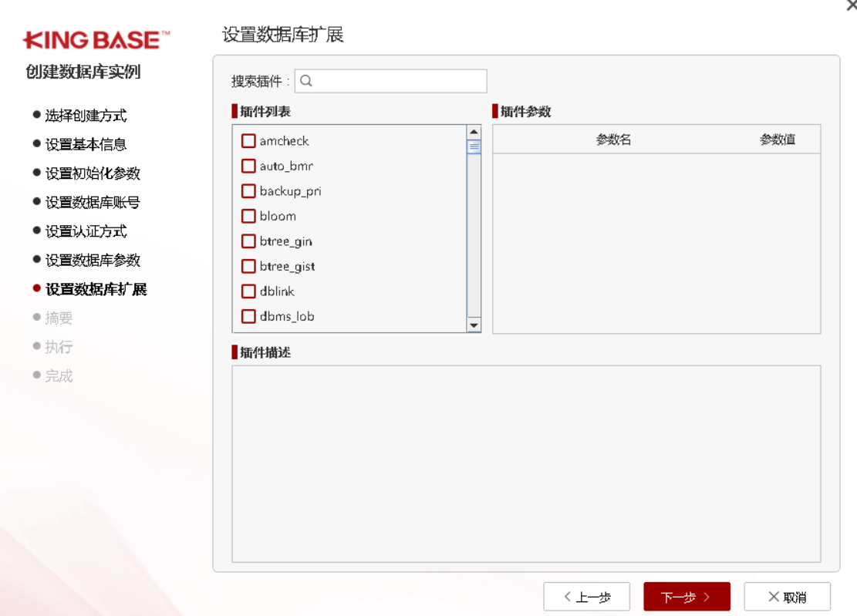Tick the backup_pri plugin checkbox

coord(248,191)
